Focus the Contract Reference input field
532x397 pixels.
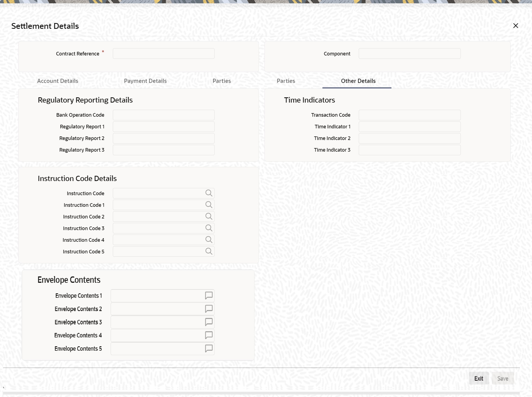[164, 54]
